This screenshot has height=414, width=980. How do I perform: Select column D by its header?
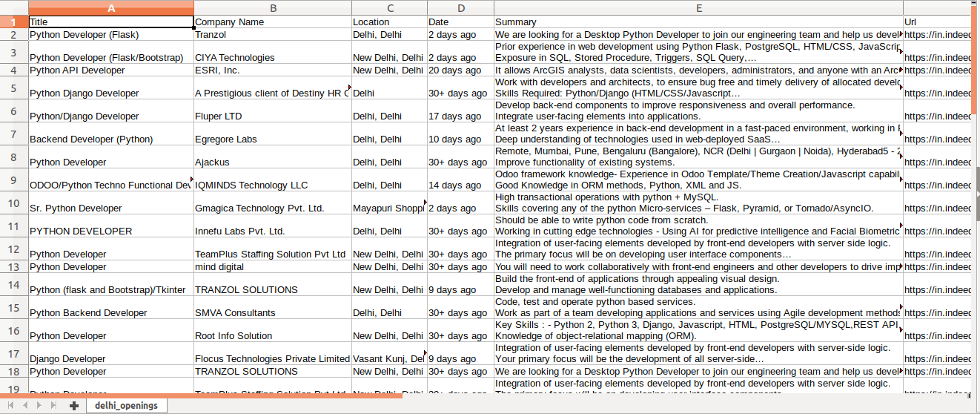pos(460,8)
